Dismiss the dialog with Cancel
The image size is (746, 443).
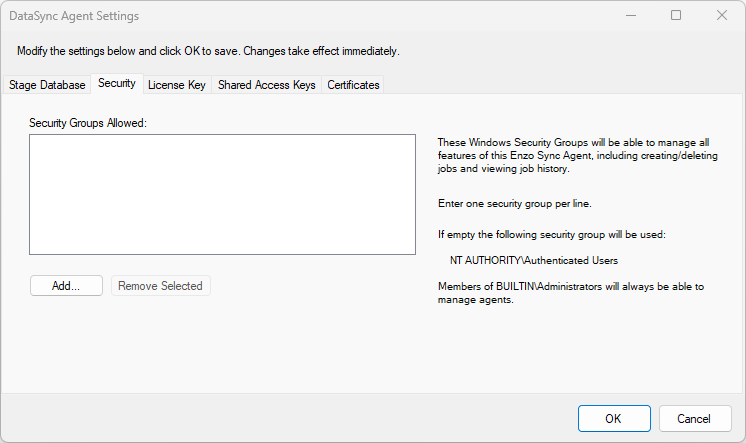695,418
